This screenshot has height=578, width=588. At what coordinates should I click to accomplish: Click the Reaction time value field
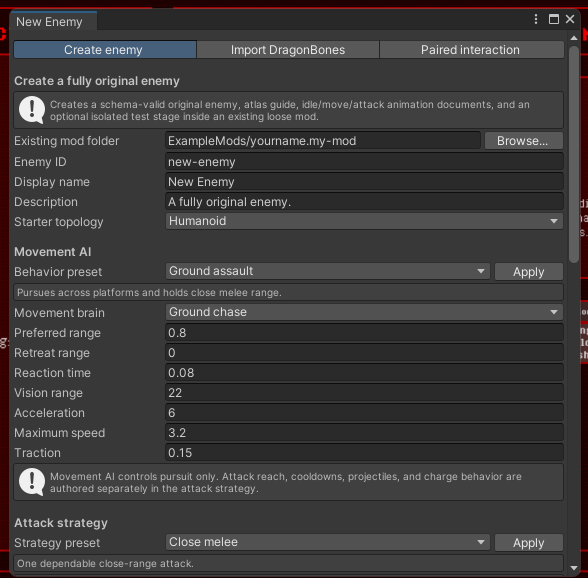(x=364, y=373)
